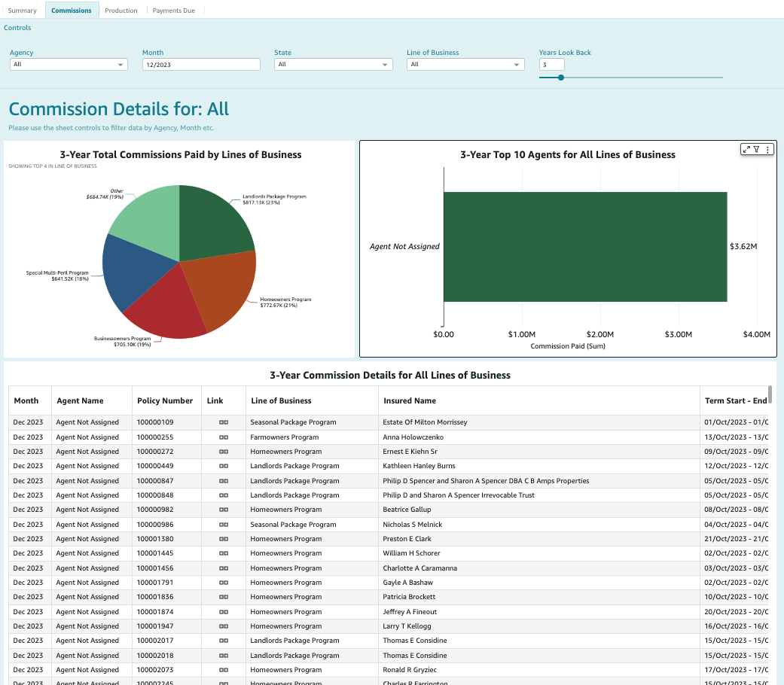Open link icon for policy 100001380

pyautogui.click(x=224, y=539)
